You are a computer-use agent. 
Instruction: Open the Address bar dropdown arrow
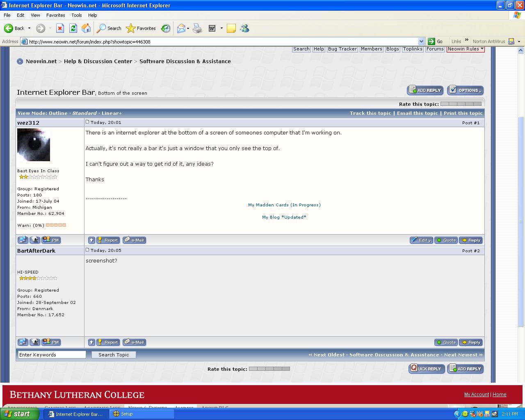(x=421, y=41)
